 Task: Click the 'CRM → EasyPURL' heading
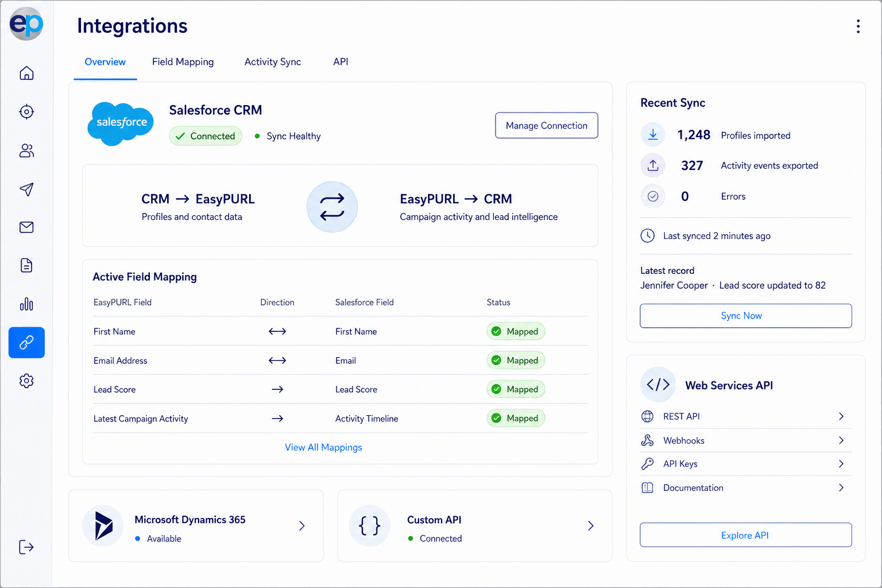(198, 199)
